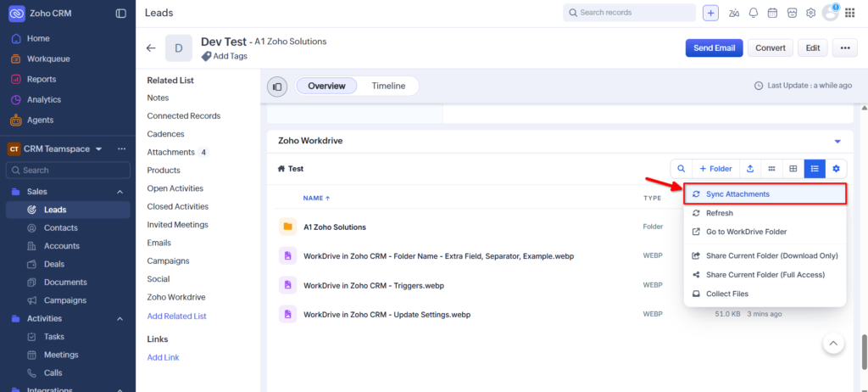This screenshot has height=392, width=868.
Task: Click the Test home folder breadcrumb
Action: [x=291, y=169]
